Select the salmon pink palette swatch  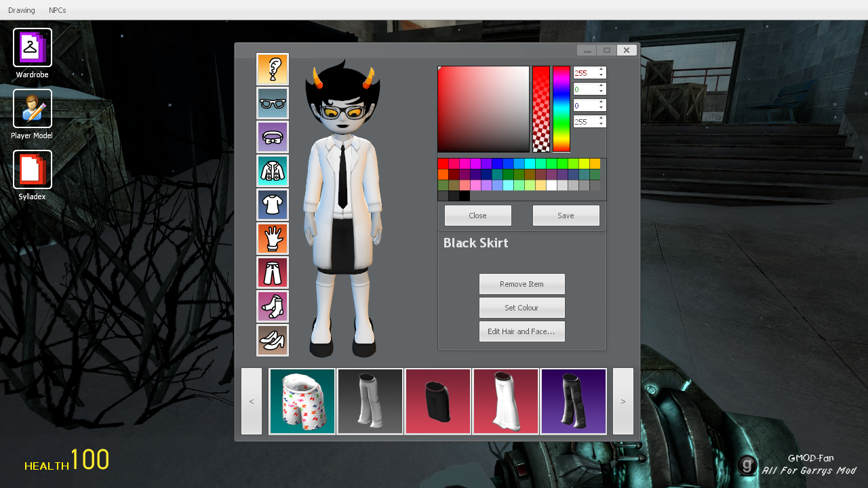(x=465, y=185)
